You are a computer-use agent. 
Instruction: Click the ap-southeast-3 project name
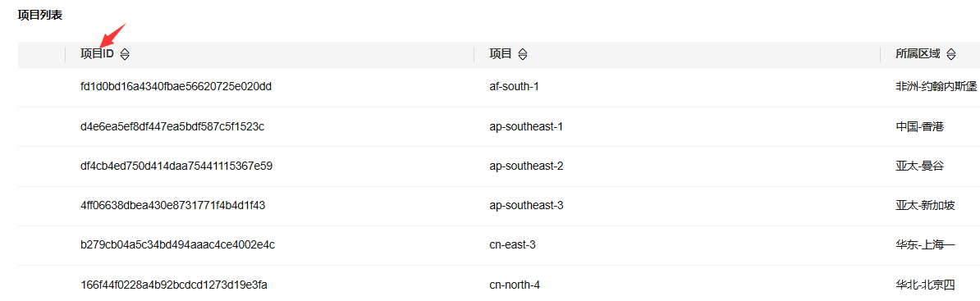[x=527, y=205]
